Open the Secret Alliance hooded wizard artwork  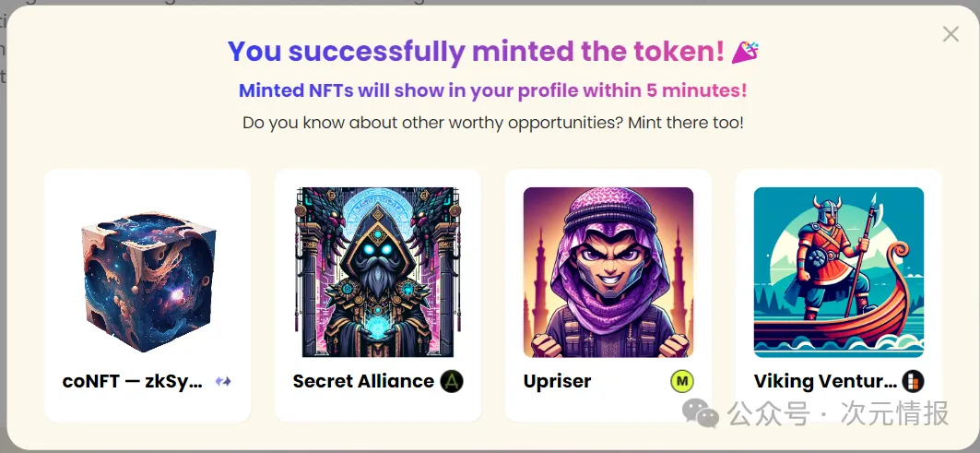click(378, 272)
